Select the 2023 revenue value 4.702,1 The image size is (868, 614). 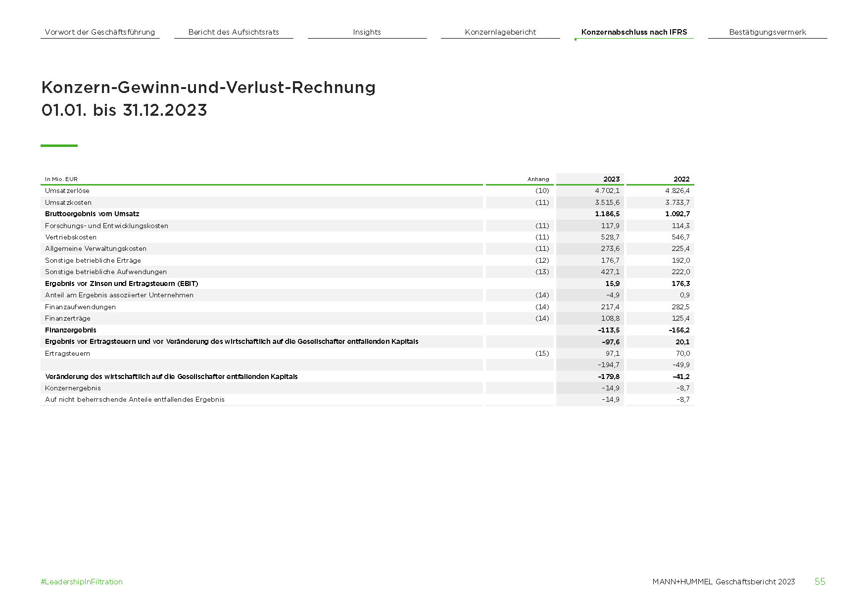[607, 190]
